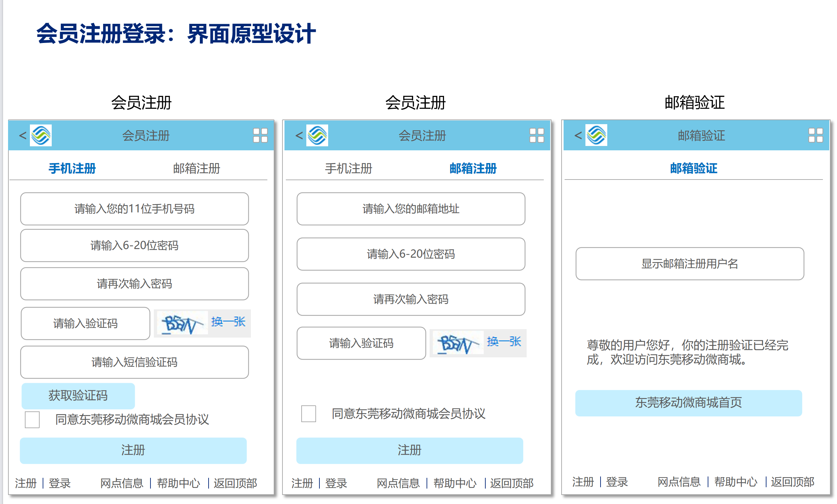Click 邮箱验证 header title in right screen
This screenshot has height=504, width=837.
point(701,136)
